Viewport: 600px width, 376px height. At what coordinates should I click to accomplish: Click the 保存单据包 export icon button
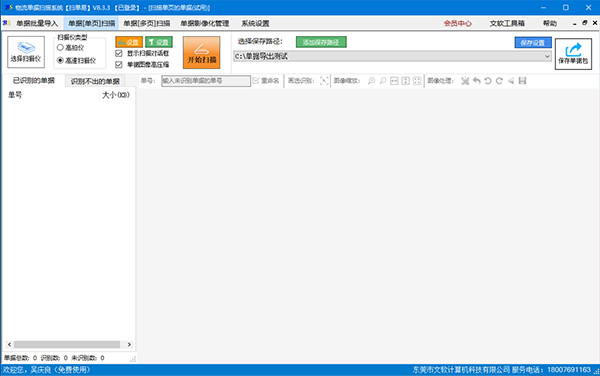pos(573,54)
